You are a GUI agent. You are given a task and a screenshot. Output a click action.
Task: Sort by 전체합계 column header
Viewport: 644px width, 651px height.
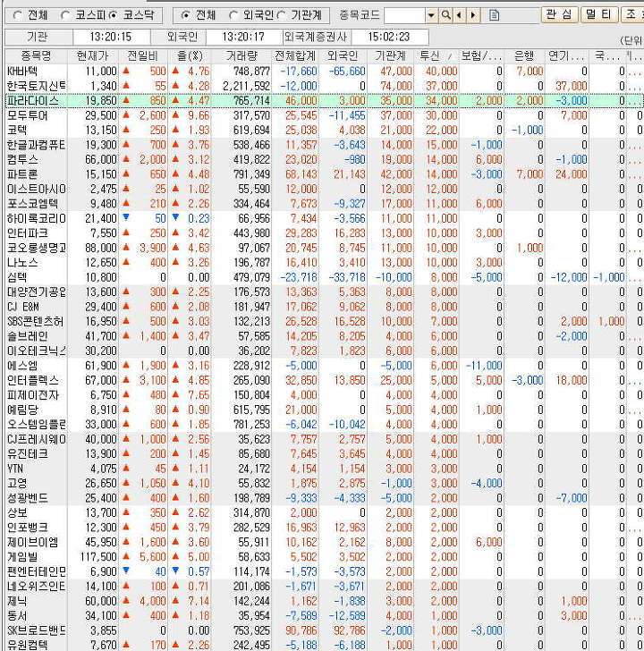pos(295,55)
